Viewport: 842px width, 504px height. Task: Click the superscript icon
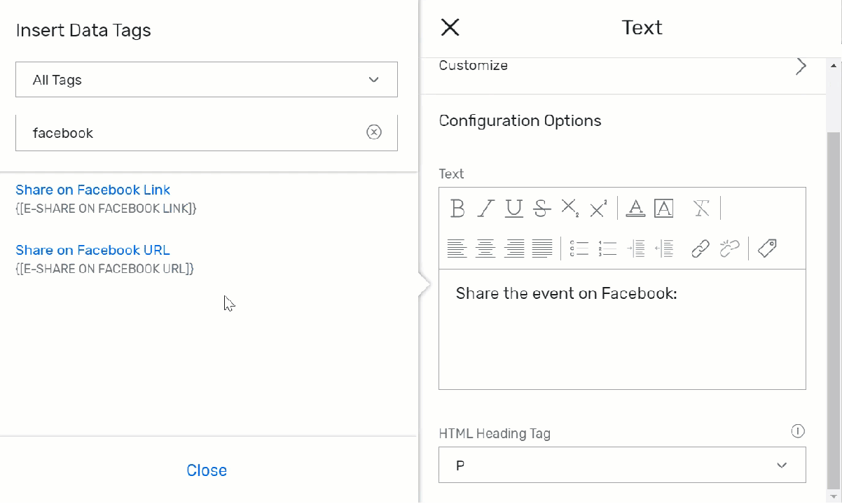point(598,208)
